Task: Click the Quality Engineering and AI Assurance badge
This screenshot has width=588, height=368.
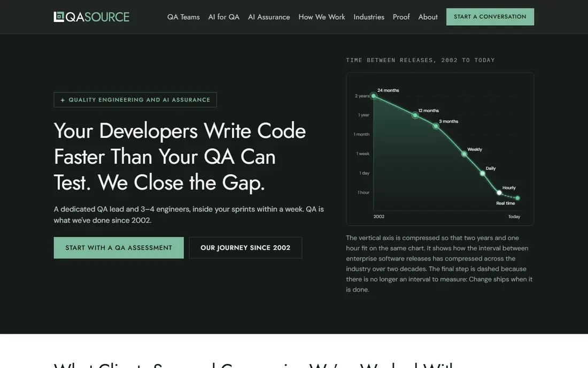Action: tap(135, 100)
